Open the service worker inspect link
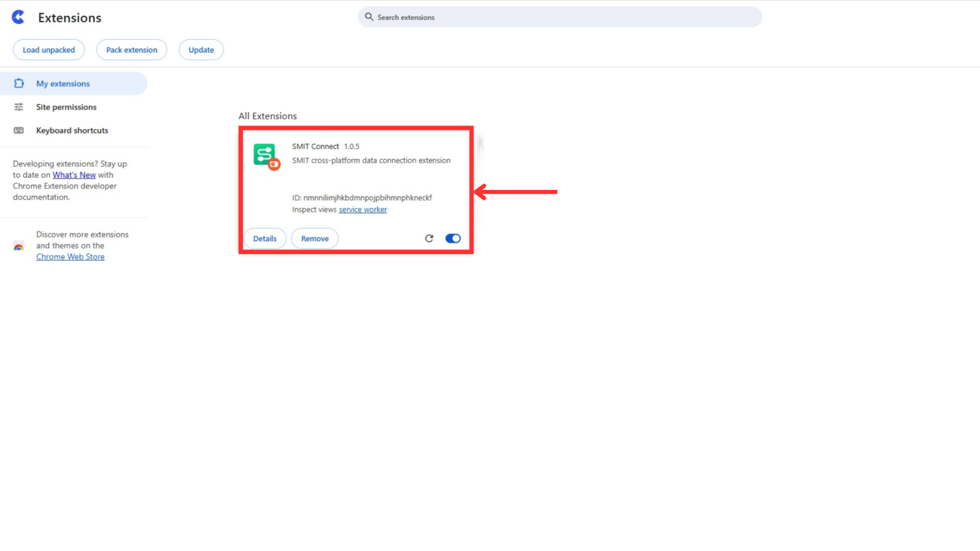 point(363,210)
